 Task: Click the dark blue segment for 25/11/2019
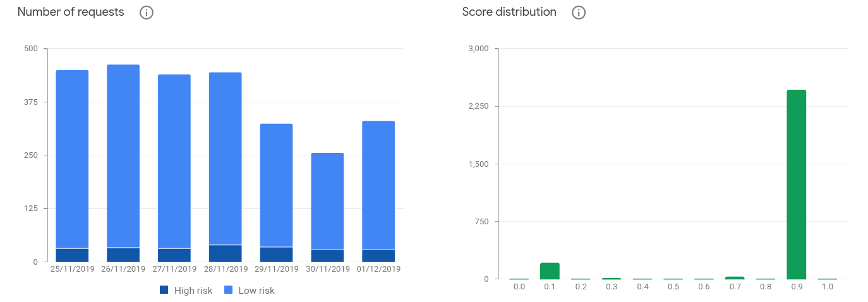[72, 255]
